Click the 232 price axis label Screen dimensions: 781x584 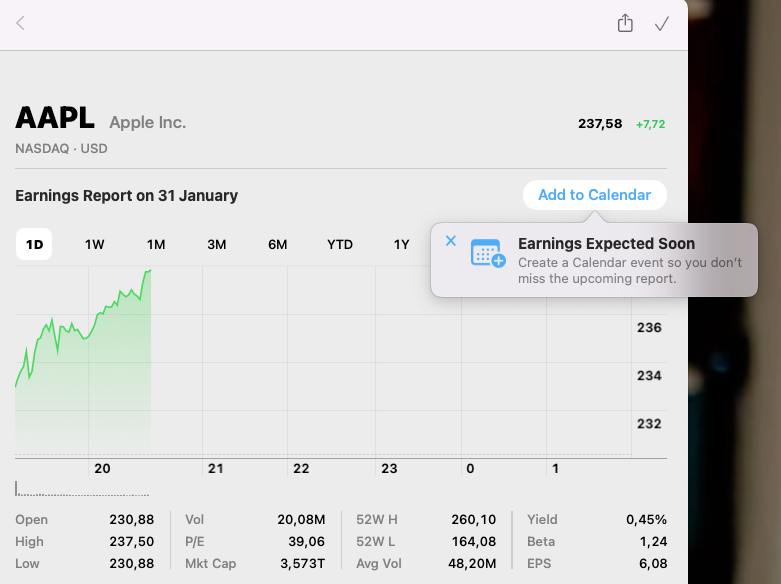tap(649, 424)
